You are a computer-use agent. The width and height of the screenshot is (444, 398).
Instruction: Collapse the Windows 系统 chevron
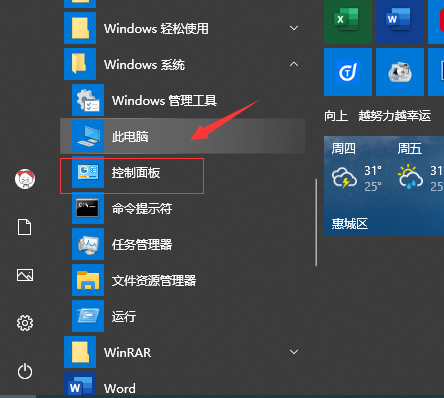[294, 64]
